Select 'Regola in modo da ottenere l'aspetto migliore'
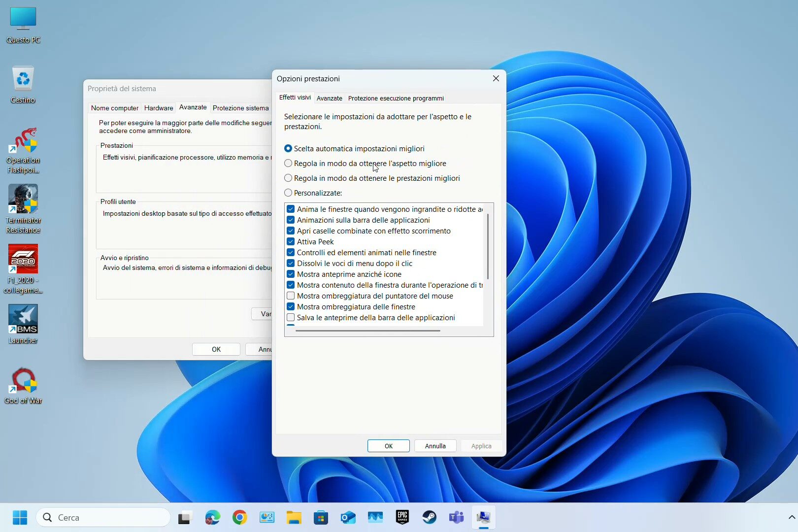798x532 pixels. (288, 164)
